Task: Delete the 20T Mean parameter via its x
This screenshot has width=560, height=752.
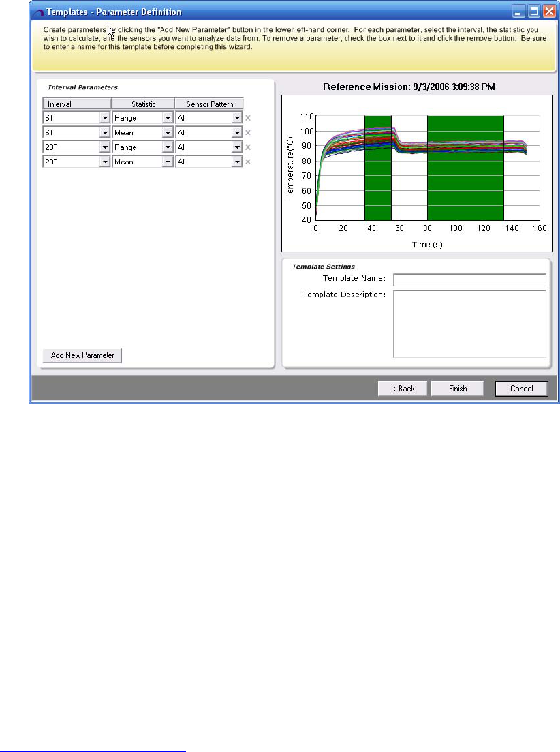Action: pyautogui.click(x=248, y=162)
